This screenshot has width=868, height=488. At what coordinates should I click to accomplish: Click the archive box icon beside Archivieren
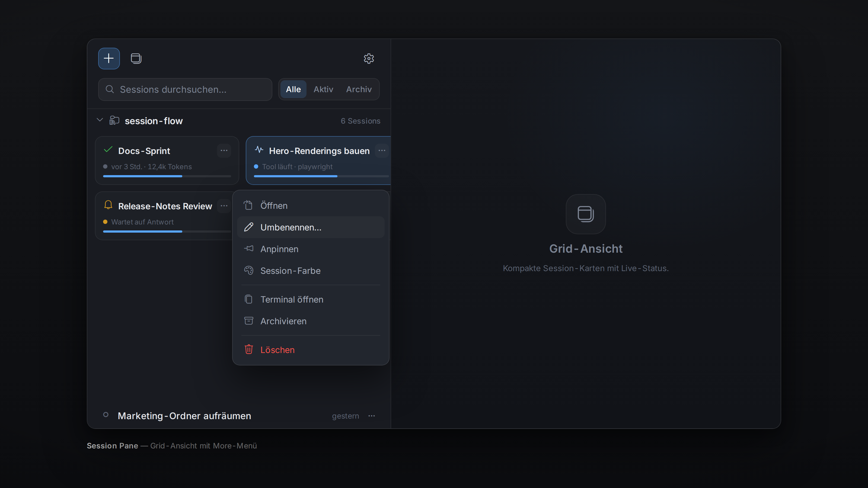point(249,321)
